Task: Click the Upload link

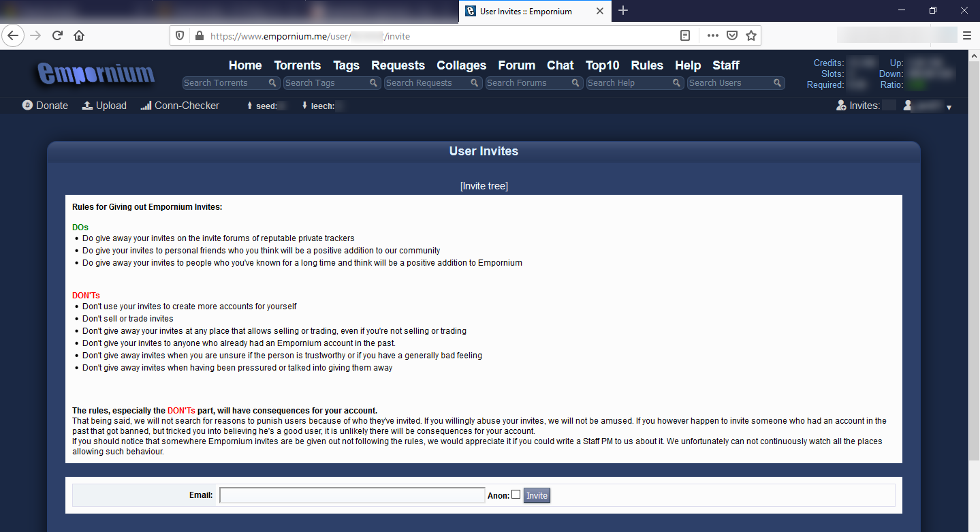Action: click(111, 106)
